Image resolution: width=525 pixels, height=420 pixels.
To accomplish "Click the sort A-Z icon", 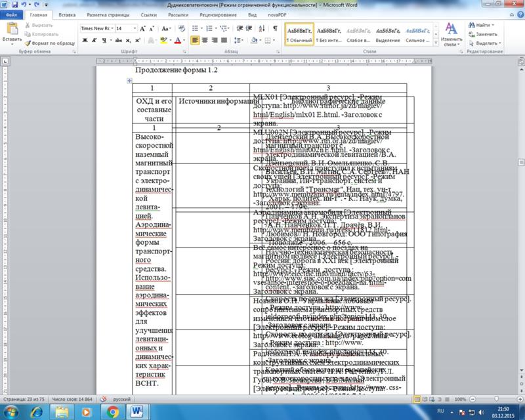I will pyautogui.click(x=261, y=29).
